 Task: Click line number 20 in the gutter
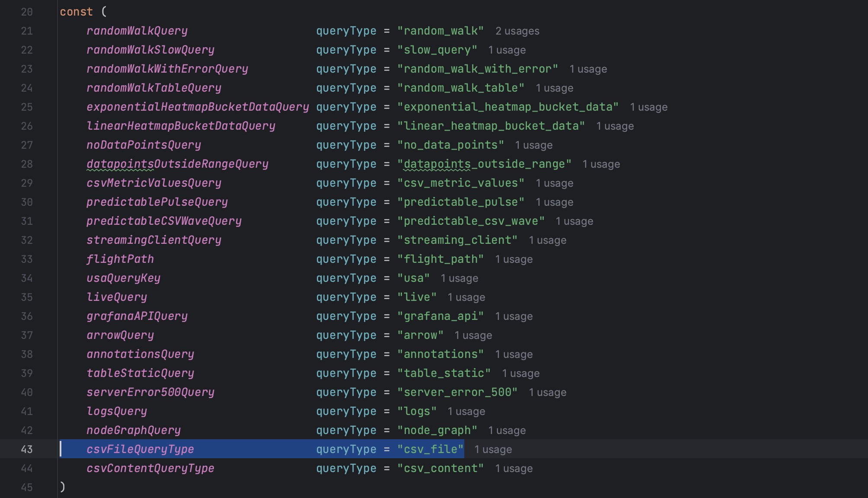coord(27,12)
